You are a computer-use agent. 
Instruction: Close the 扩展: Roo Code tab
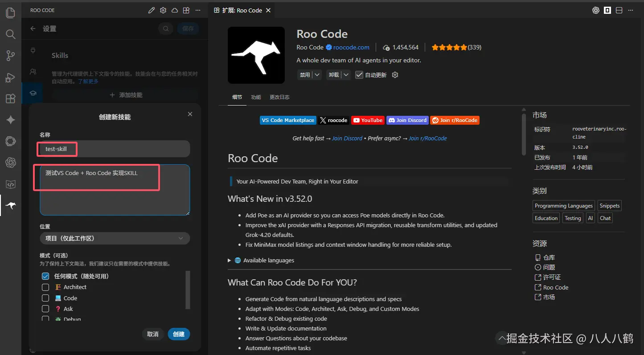pyautogui.click(x=268, y=10)
